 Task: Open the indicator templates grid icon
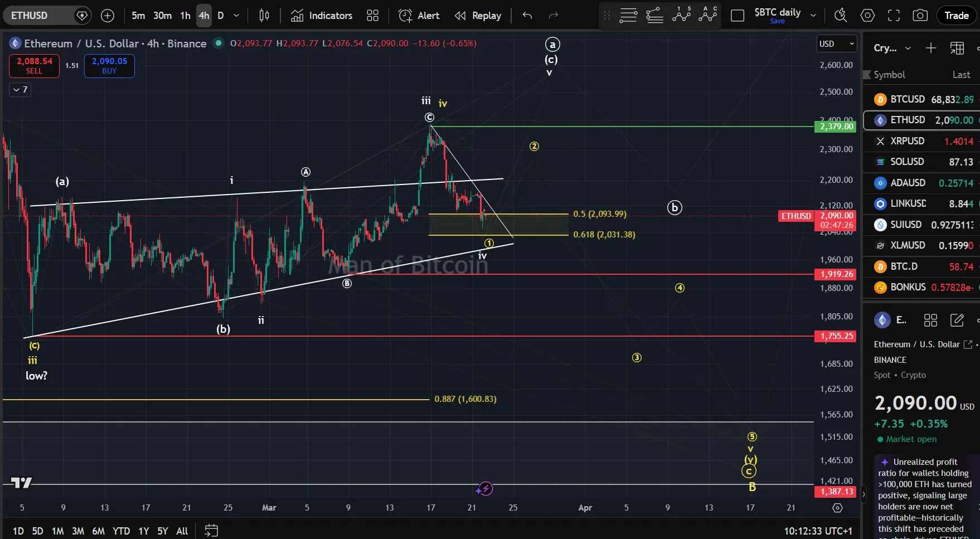point(373,16)
